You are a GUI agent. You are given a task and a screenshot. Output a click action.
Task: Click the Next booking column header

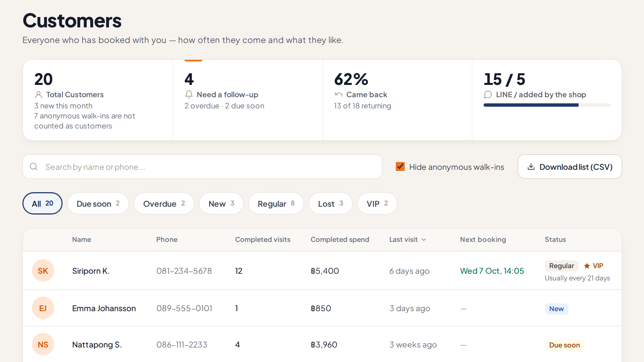(483, 240)
